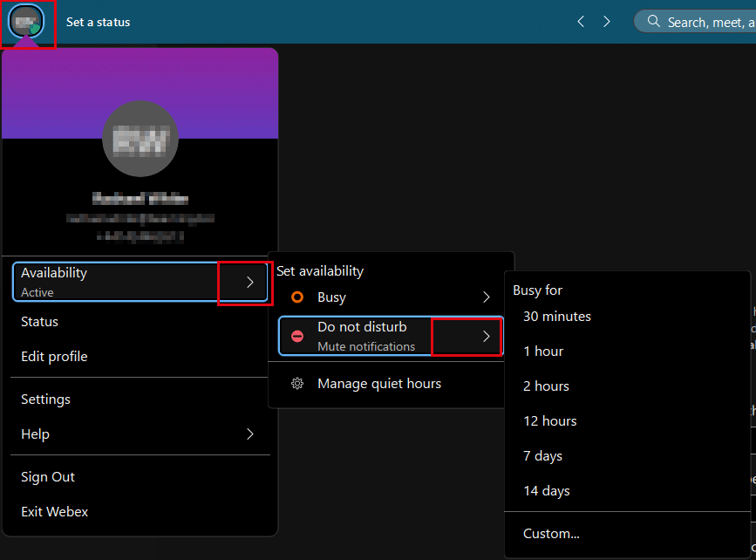Screen dimensions: 756x560
Task: Click the Busy orange status icon
Action: 297,297
